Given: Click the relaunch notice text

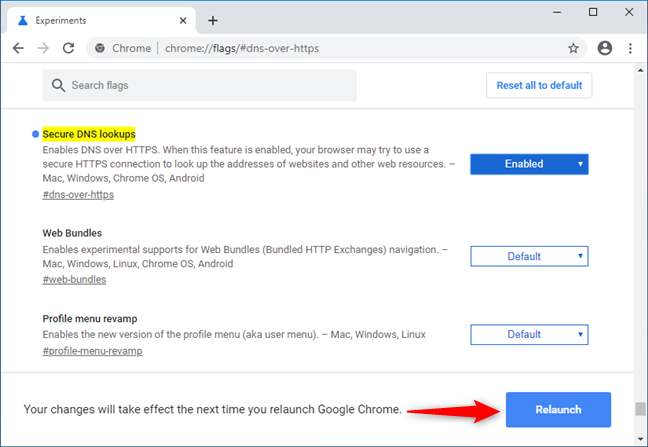Looking at the screenshot, I should 212,409.
